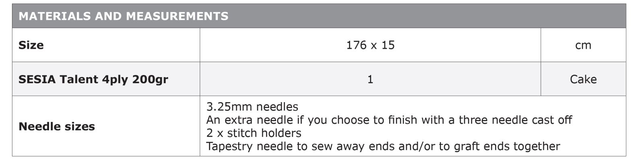This screenshot has height=159, width=644.
Task: Select the cm unit cell
Action: pos(583,45)
